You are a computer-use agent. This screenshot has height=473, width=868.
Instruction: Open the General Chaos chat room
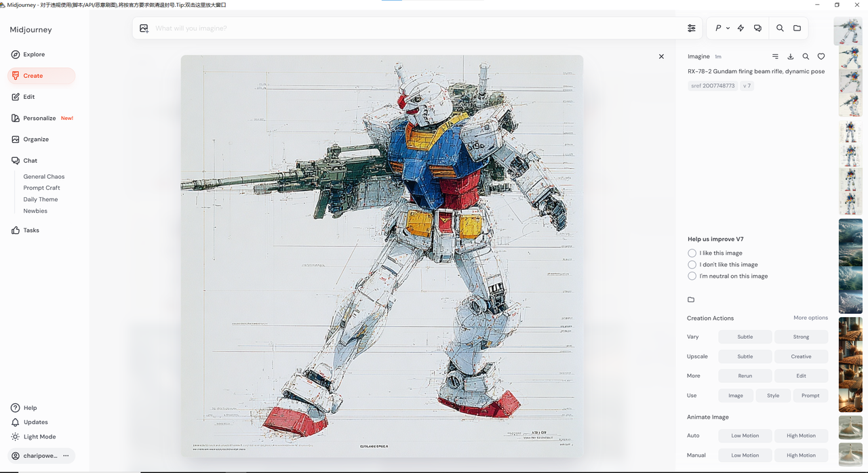pyautogui.click(x=44, y=177)
